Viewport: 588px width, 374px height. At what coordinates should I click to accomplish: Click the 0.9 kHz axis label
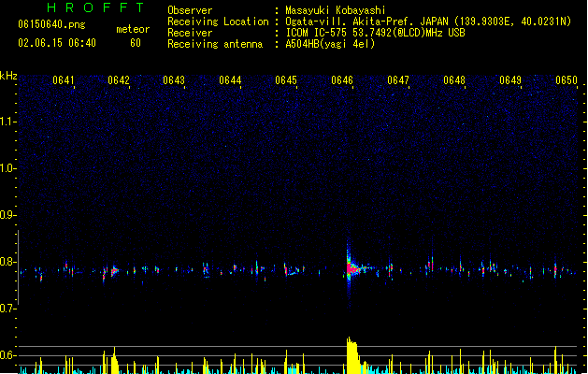click(7, 215)
